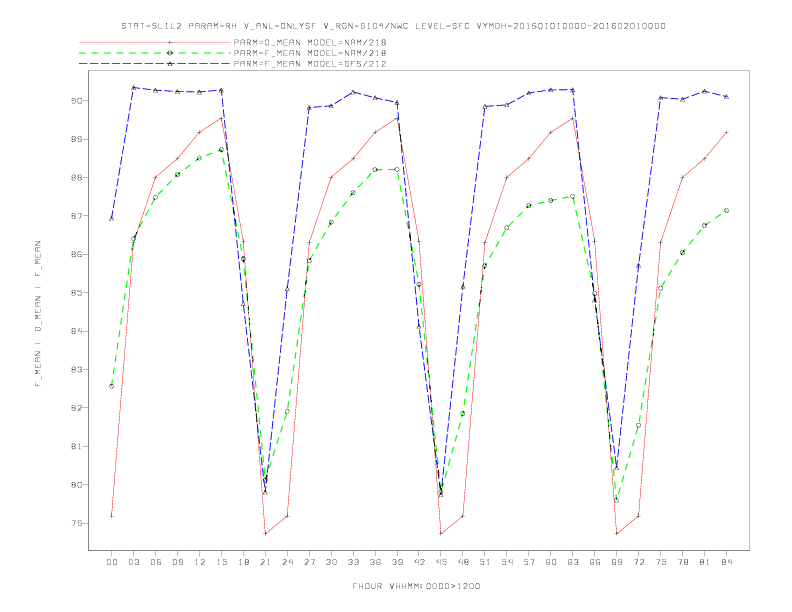792x612 pixels.
Task: Click x-axis forecast hour label 60
Action: pos(551,562)
